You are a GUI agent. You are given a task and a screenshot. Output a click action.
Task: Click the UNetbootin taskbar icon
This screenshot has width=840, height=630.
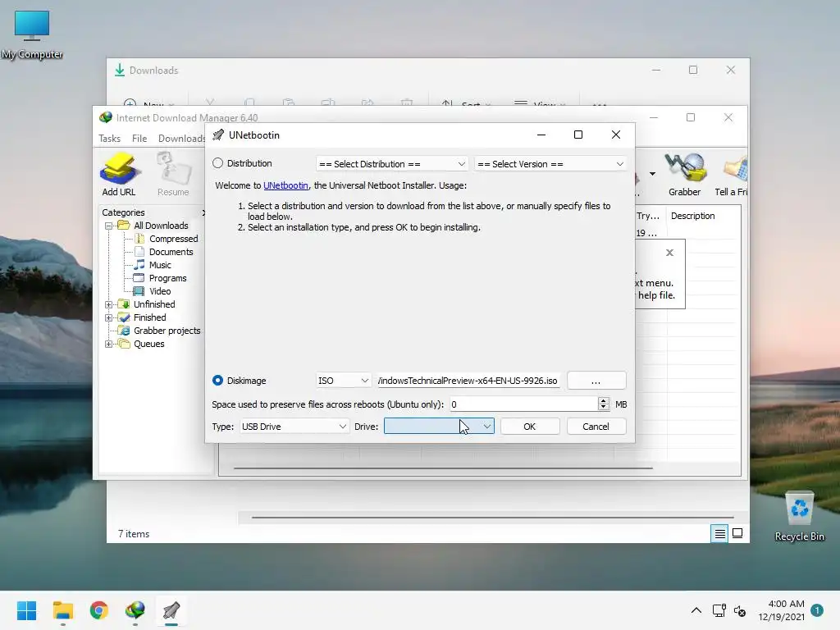pos(171,610)
